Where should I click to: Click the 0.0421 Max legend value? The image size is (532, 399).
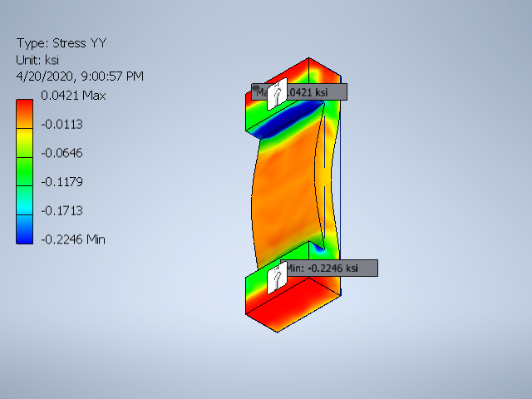(x=73, y=96)
